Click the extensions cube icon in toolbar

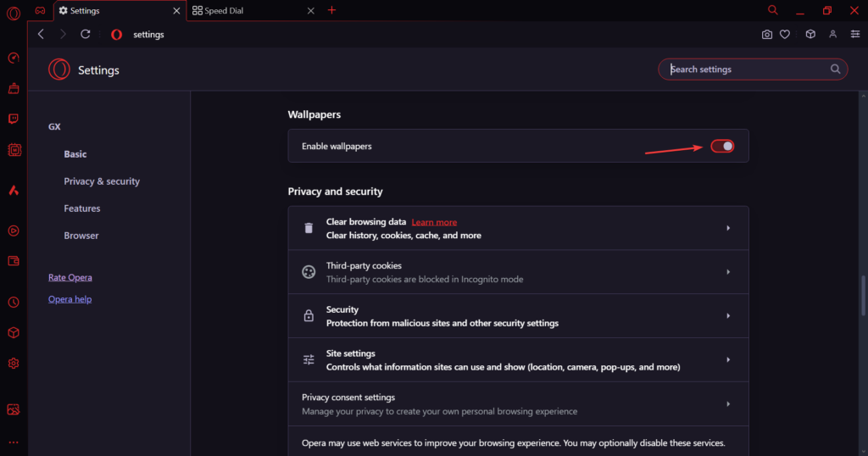[x=810, y=34]
